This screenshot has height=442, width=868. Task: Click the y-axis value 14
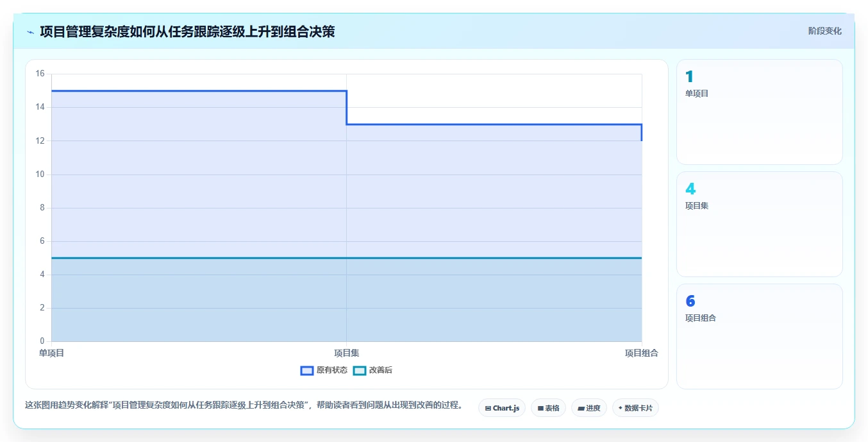point(40,107)
